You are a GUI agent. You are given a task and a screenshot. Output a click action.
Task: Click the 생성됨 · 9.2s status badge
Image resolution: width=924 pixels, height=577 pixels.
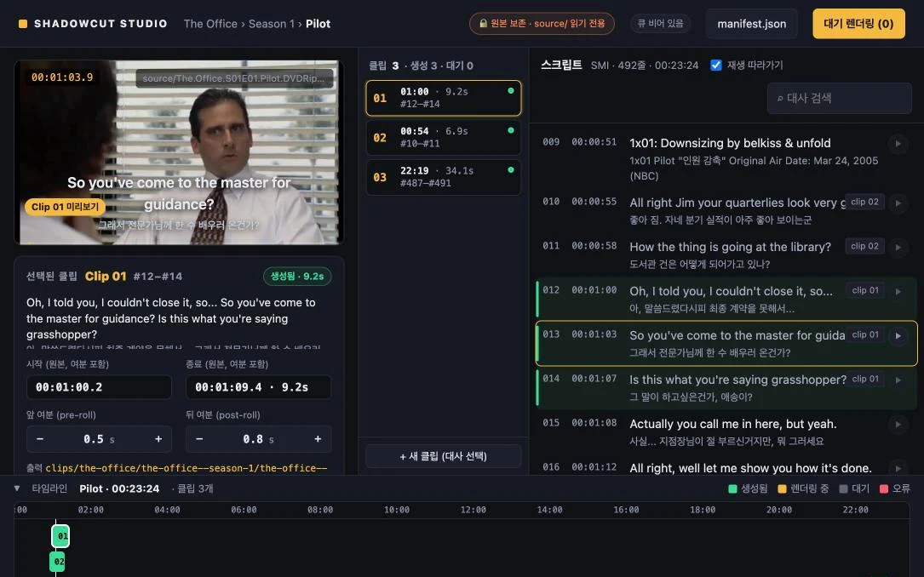pyautogui.click(x=297, y=276)
